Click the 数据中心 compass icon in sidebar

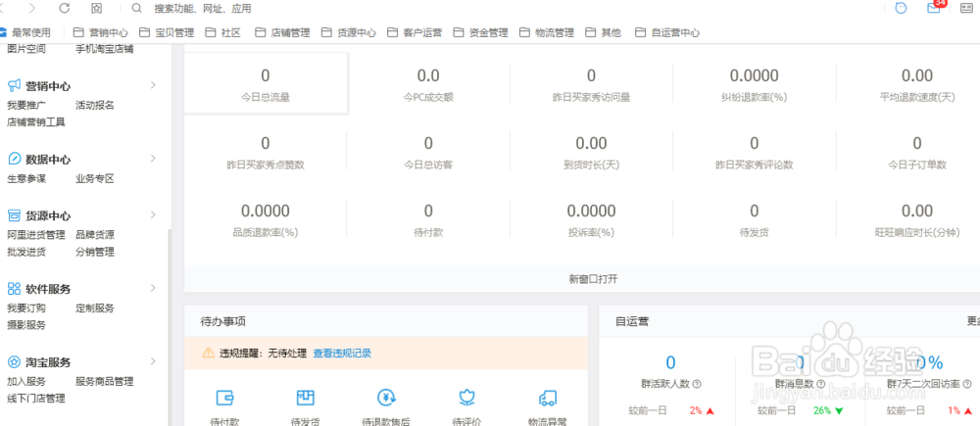(15, 159)
